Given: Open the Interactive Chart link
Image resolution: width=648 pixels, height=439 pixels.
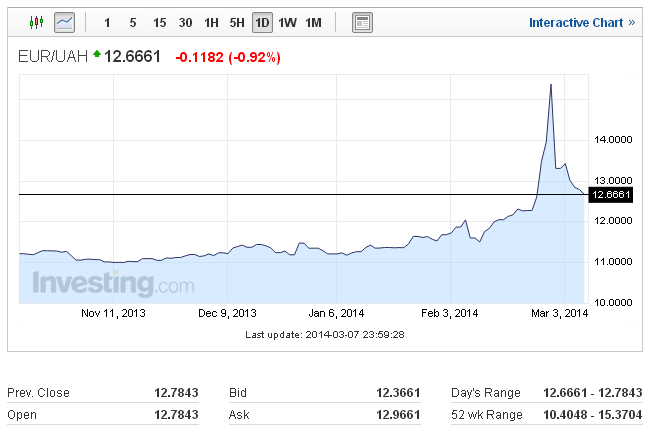Looking at the screenshot, I should [x=581, y=22].
